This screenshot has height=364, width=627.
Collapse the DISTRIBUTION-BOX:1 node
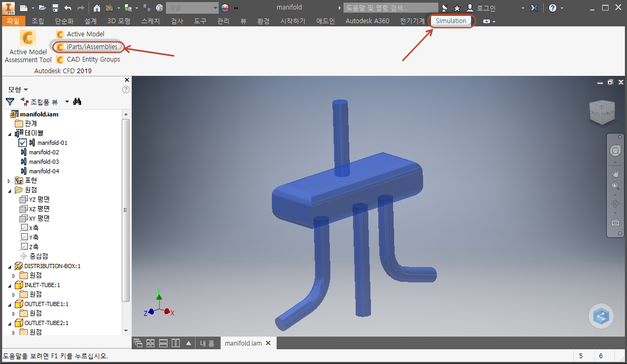[x=9, y=267]
